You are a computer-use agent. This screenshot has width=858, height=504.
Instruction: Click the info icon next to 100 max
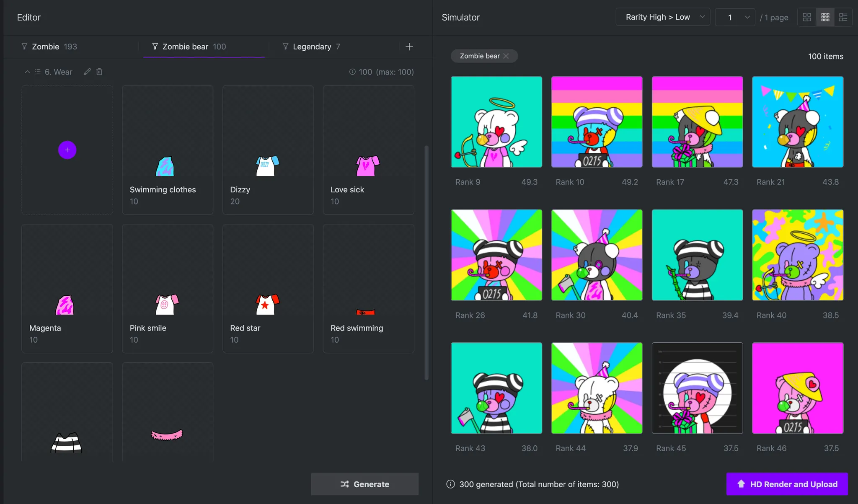(x=352, y=72)
